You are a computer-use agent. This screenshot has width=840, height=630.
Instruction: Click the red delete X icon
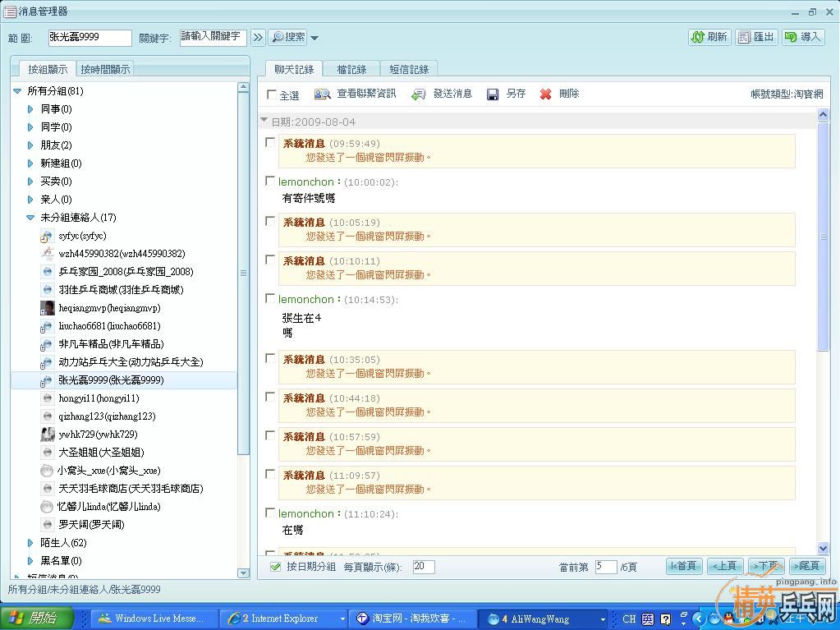545,94
